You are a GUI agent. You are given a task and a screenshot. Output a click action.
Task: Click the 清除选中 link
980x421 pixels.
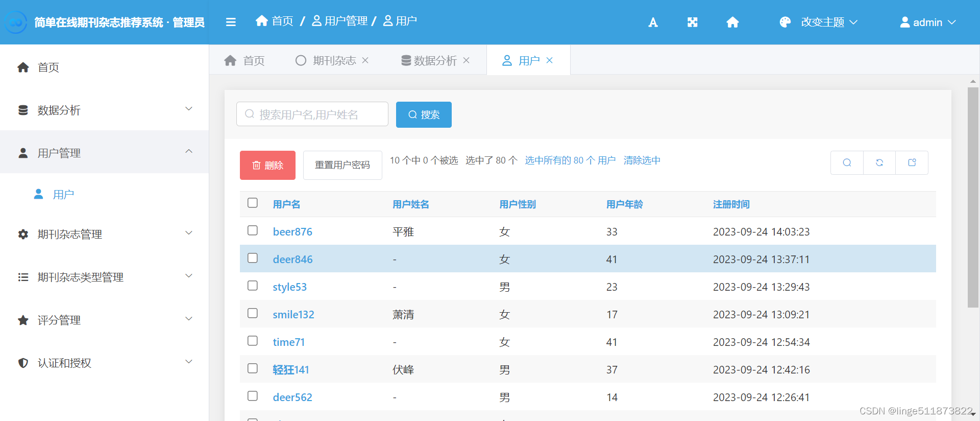tap(642, 160)
